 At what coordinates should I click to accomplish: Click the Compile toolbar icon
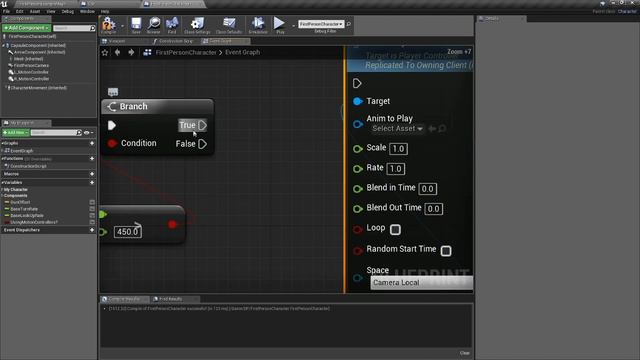[109, 24]
